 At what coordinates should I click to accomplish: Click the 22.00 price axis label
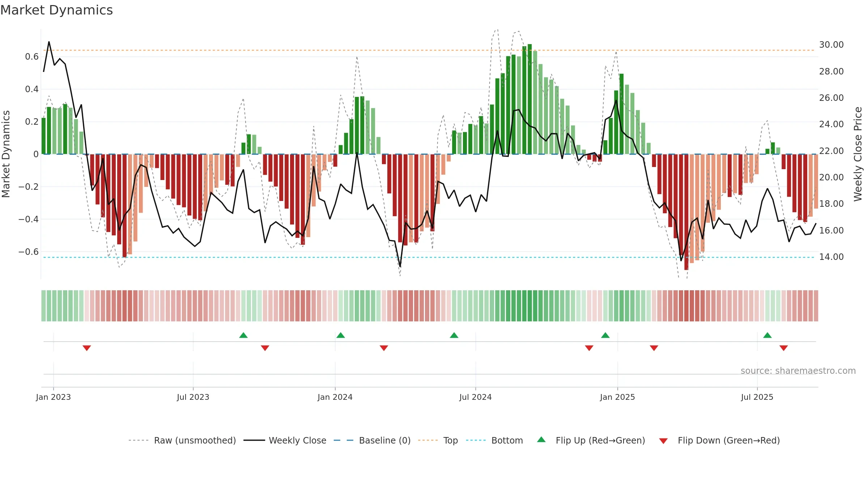(831, 151)
